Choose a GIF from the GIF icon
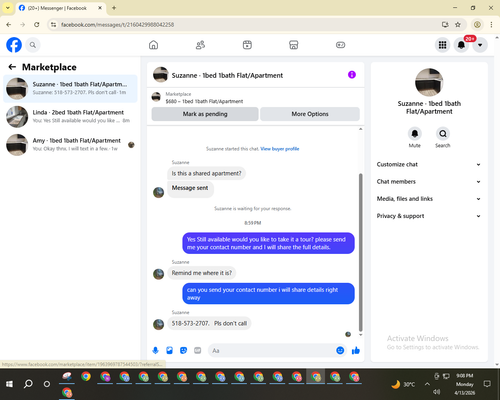Image resolution: width=500 pixels, height=400 pixels. [x=198, y=350]
